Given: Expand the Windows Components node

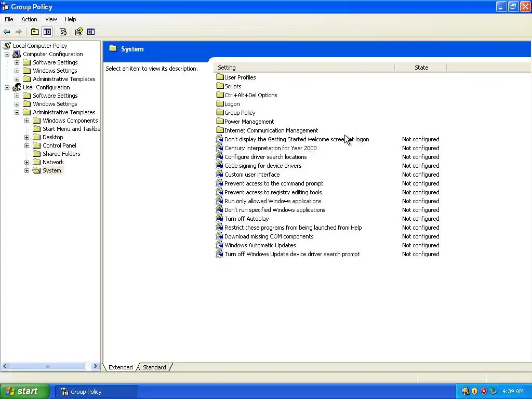Looking at the screenshot, I should 27,121.
